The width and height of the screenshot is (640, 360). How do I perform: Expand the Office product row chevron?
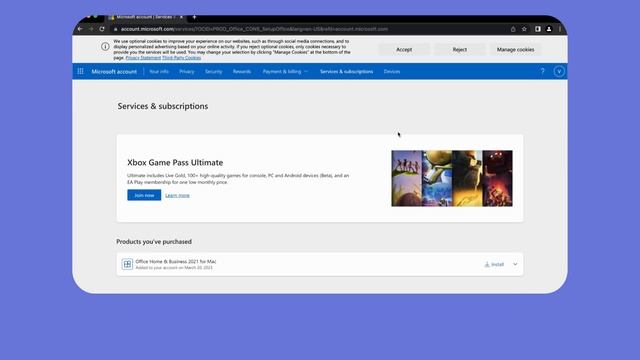515,264
